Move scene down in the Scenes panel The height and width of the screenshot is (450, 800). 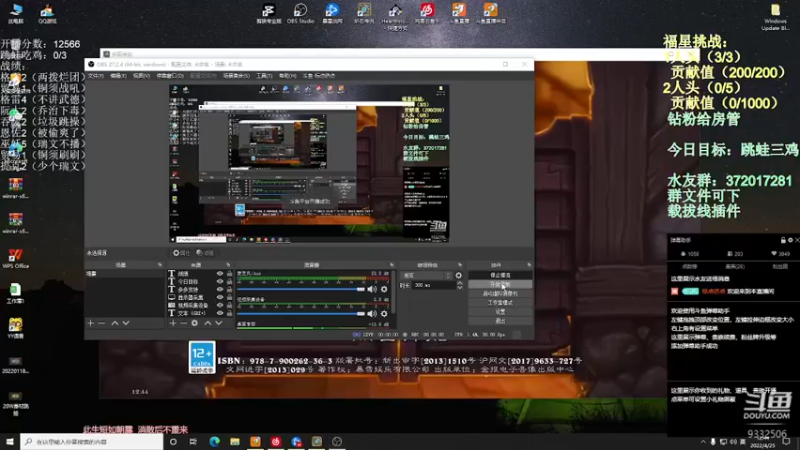[126, 323]
